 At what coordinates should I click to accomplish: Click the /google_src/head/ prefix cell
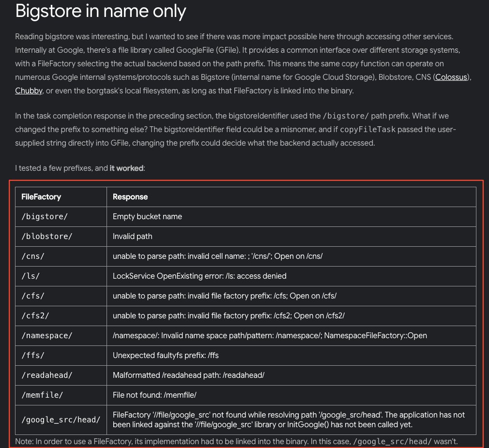pos(61,420)
